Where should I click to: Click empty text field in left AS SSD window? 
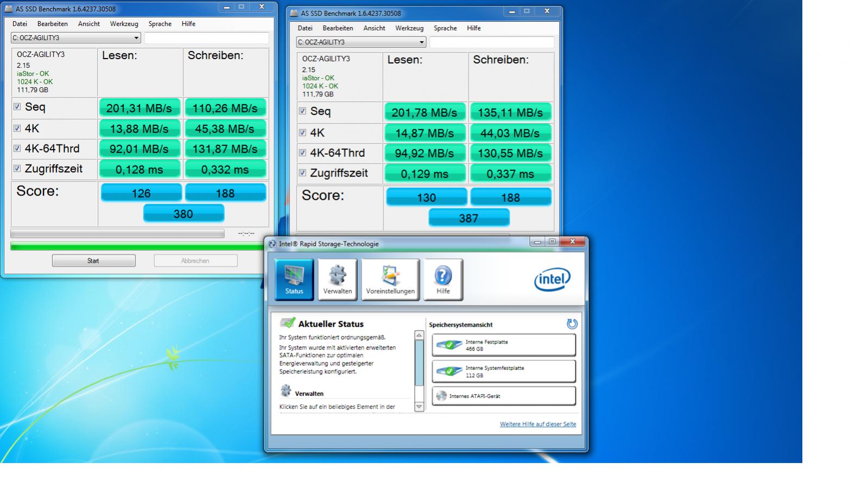(206, 38)
